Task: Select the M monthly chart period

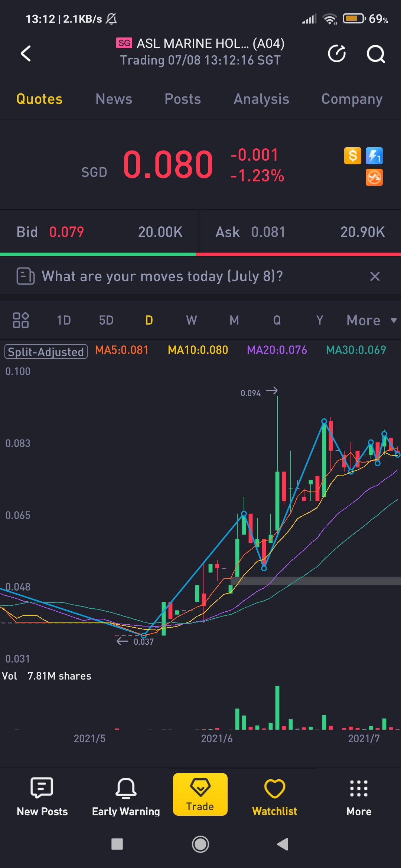Action: (234, 320)
